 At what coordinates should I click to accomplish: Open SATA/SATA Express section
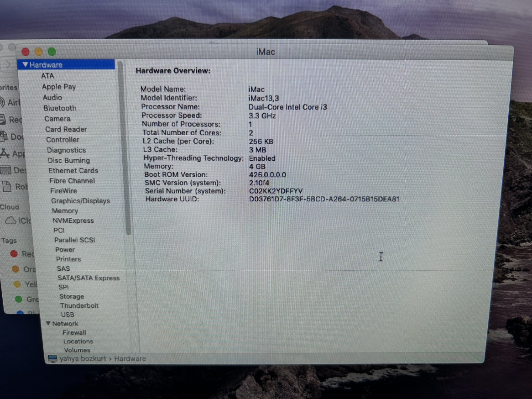pyautogui.click(x=89, y=278)
